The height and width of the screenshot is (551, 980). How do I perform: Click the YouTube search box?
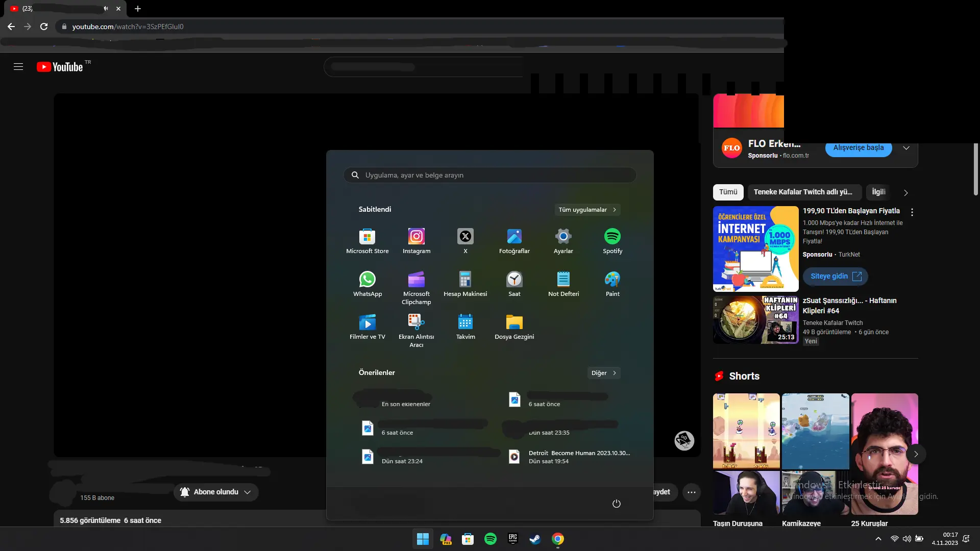click(x=424, y=67)
